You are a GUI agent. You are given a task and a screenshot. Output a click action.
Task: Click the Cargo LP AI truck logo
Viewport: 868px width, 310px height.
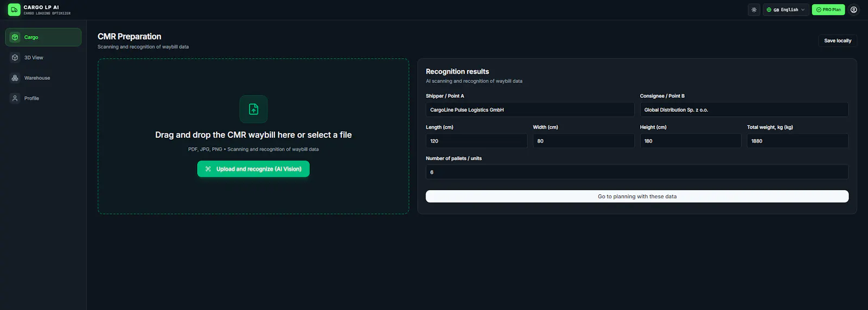pyautogui.click(x=14, y=10)
